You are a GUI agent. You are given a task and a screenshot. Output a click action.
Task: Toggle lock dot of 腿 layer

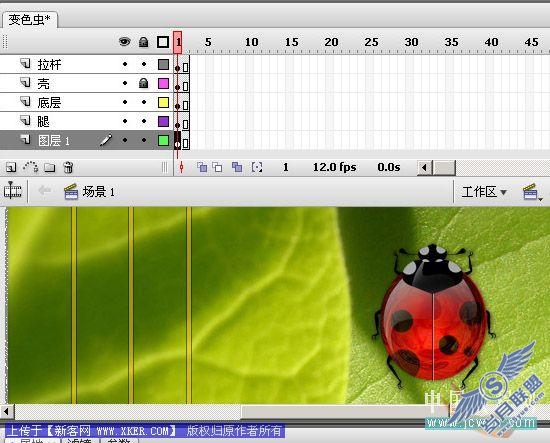[x=144, y=121]
